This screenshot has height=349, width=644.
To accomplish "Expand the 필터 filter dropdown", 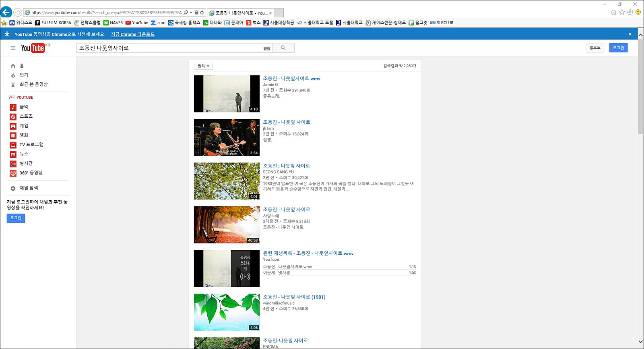I will point(203,66).
